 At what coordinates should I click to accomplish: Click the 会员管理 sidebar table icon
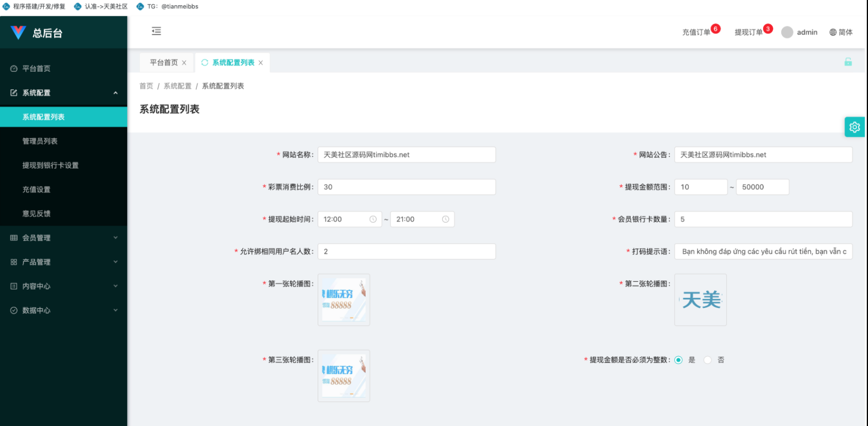14,238
